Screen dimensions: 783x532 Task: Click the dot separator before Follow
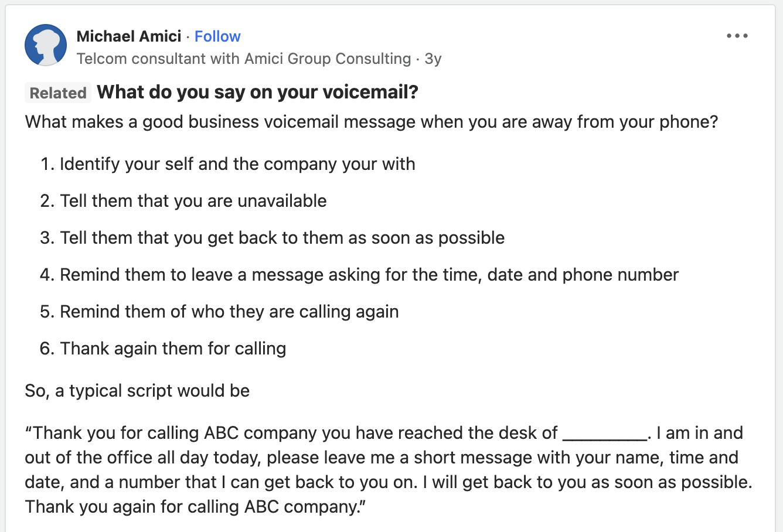click(x=188, y=36)
